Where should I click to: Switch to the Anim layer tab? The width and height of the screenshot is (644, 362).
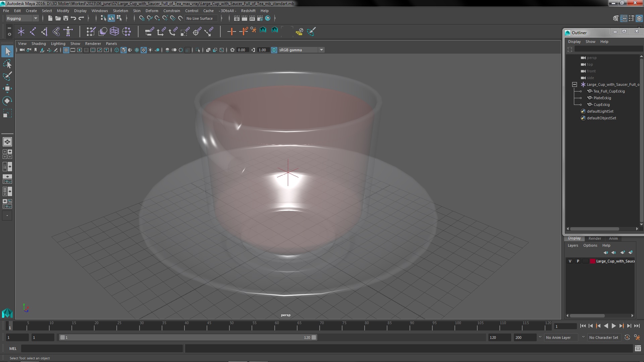tap(613, 238)
